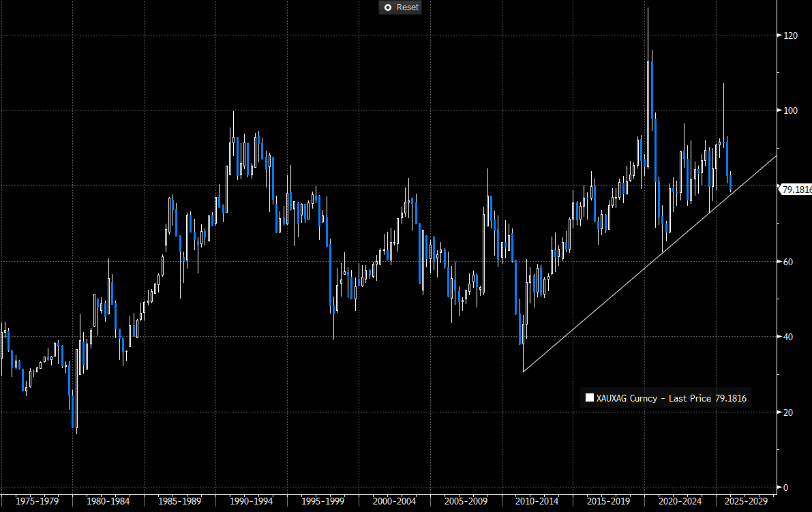This screenshot has height=512, width=812.
Task: Click the 1985-1989 x-axis label
Action: click(x=180, y=501)
